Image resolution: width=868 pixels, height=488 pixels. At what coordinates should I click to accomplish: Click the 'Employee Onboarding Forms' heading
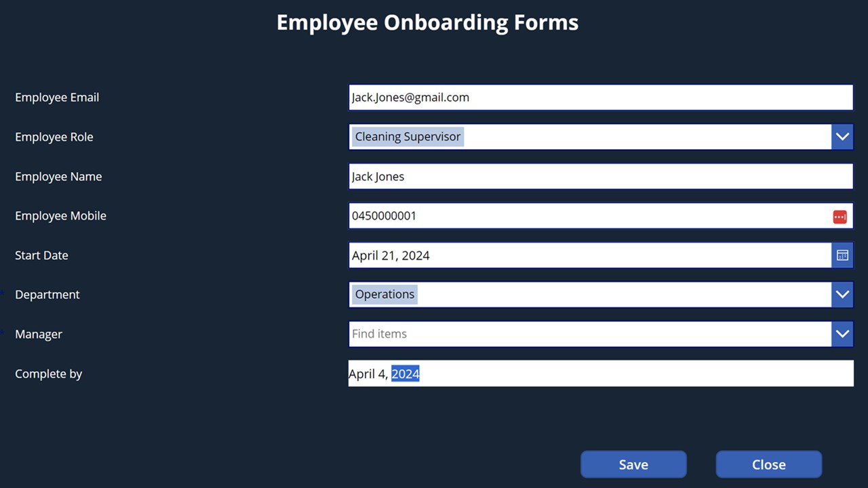coord(427,22)
